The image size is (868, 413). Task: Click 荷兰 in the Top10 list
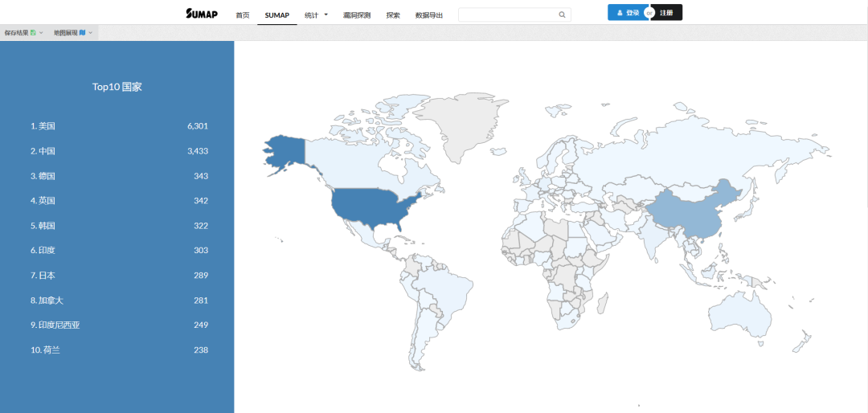pyautogui.click(x=49, y=350)
